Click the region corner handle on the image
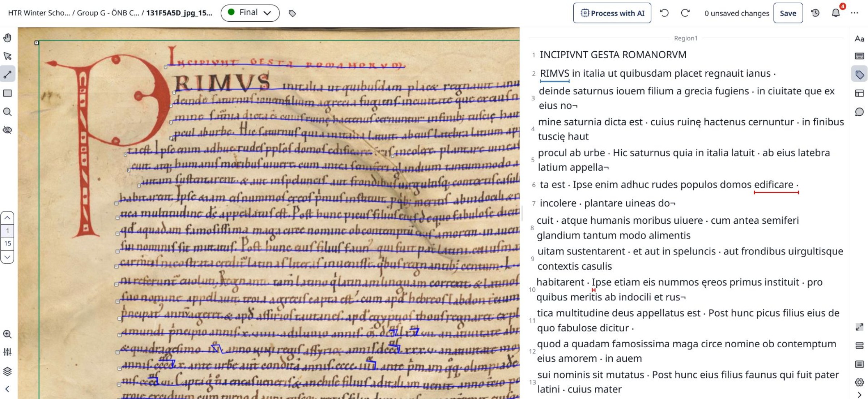 point(37,43)
